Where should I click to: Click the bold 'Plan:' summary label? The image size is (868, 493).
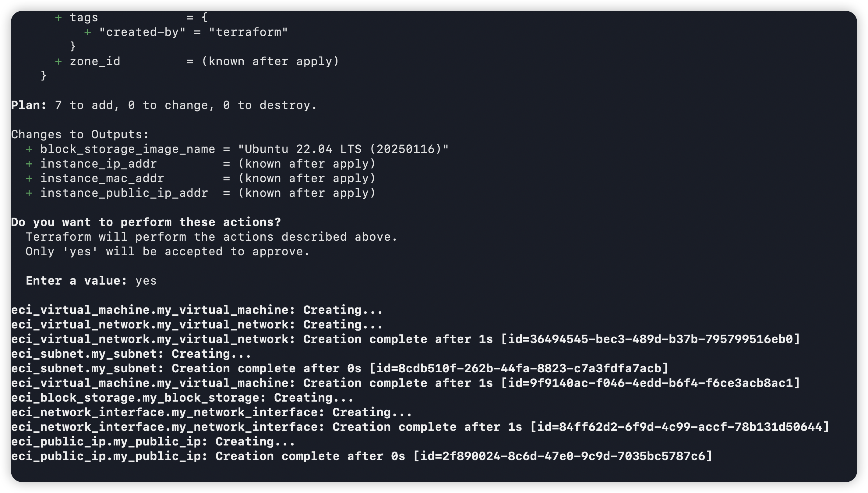(29, 106)
